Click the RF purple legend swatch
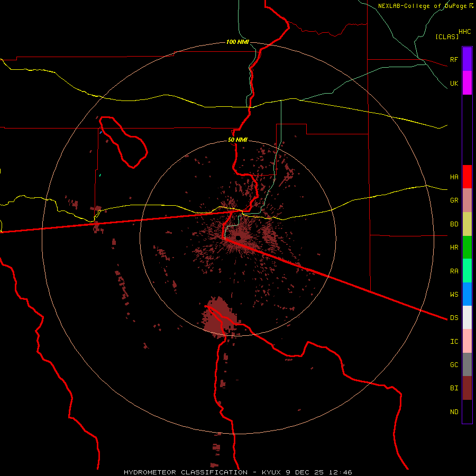This screenshot has height=476, width=476. 467,59
